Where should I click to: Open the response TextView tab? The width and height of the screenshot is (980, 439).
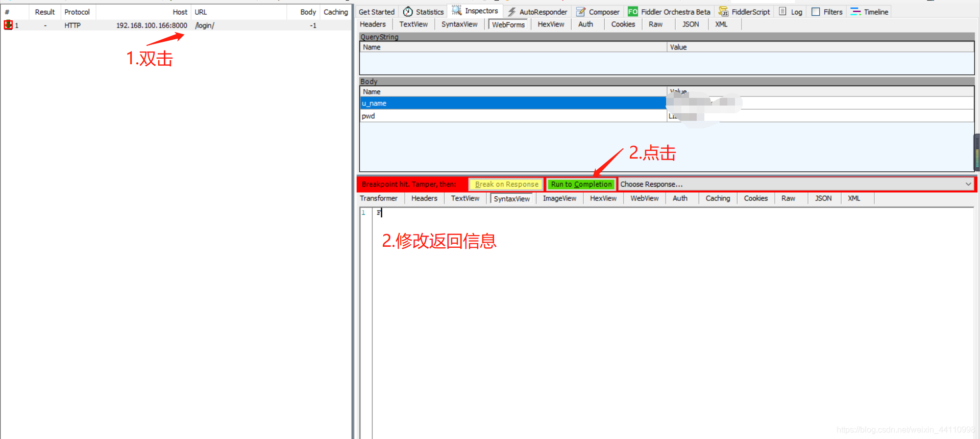click(x=465, y=198)
